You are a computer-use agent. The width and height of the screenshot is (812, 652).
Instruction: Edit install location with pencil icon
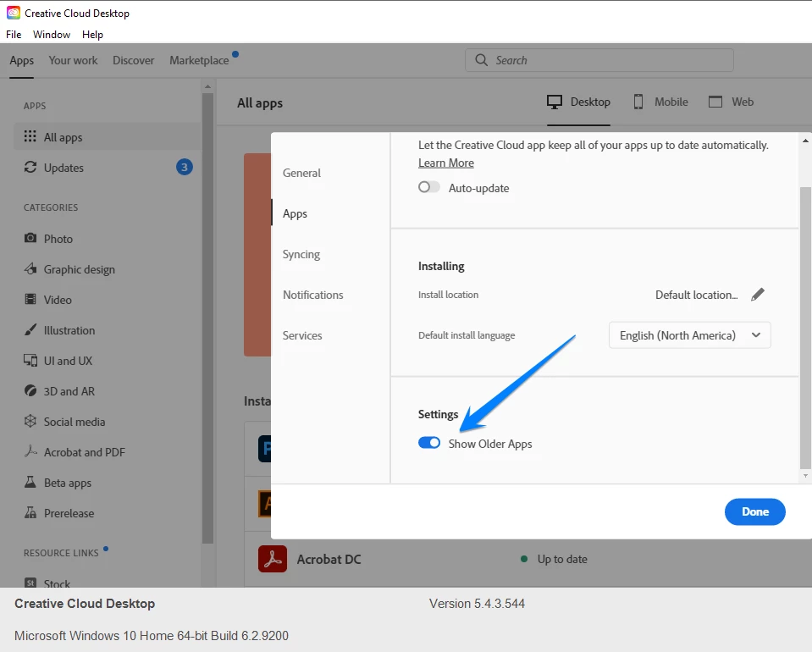(758, 295)
